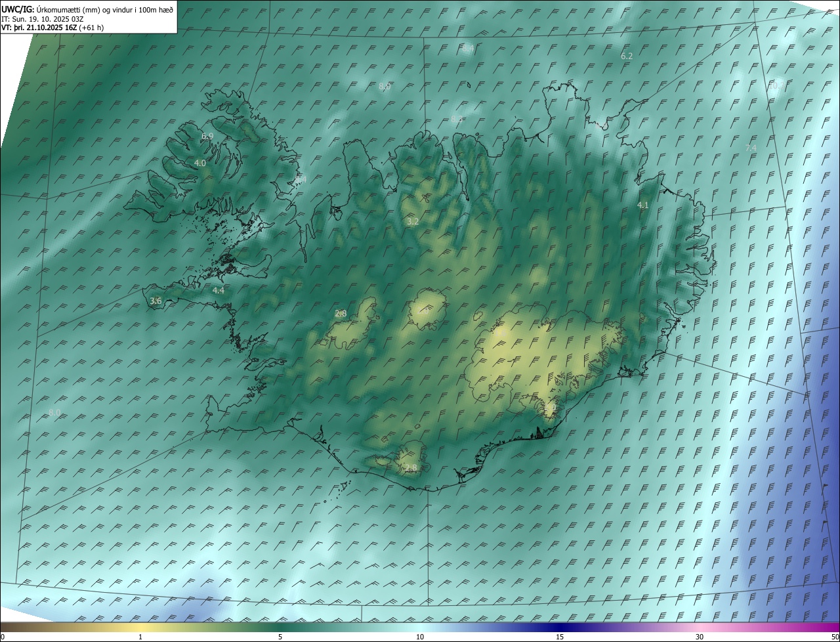Click the 3.6 value label
The image size is (840, 642).
[156, 301]
